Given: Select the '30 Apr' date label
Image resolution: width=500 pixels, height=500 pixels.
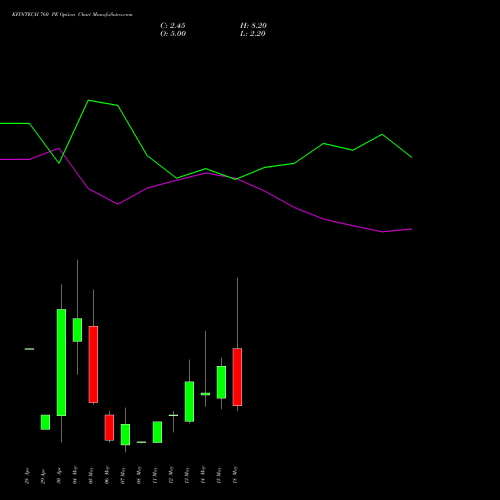Looking at the screenshot, I should 59,476.
